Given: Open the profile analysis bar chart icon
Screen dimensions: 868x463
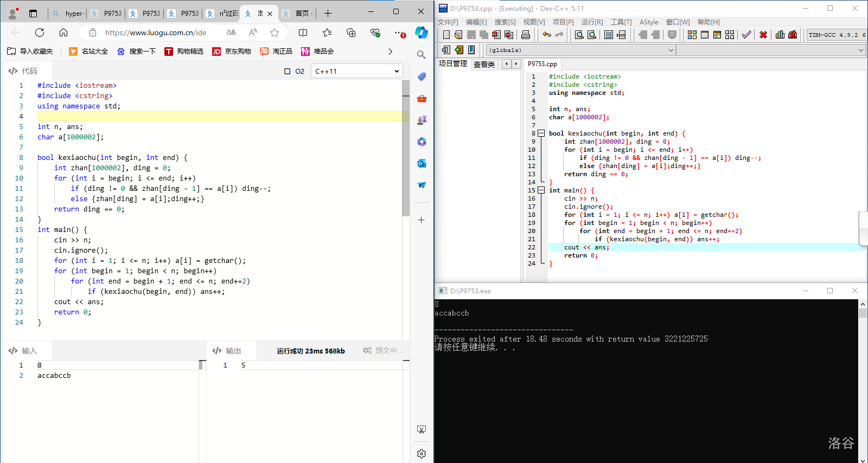Looking at the screenshot, I should (x=780, y=35).
